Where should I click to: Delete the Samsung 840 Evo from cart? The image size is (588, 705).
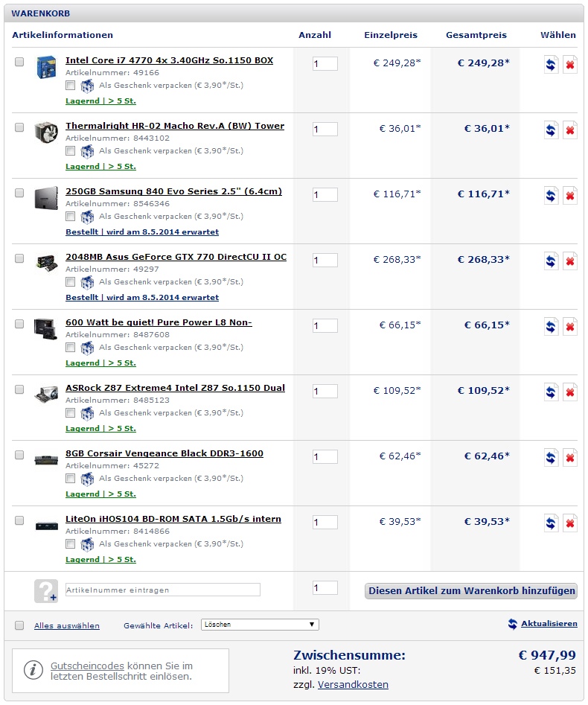(x=569, y=196)
